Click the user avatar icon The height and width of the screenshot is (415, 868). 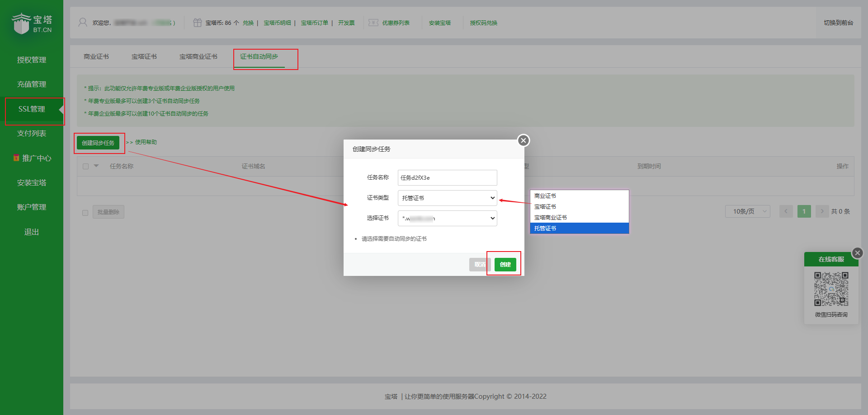coord(83,23)
